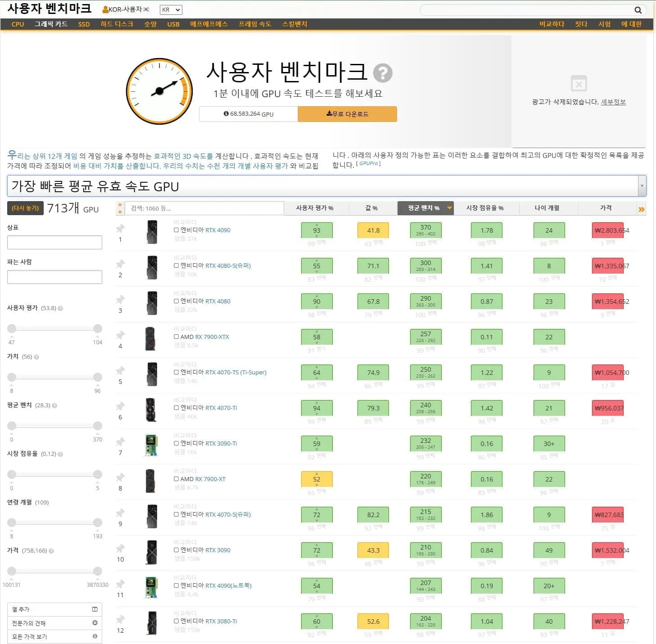The height and width of the screenshot is (644, 656).
Task: Click the magnifier search icon at top
Action: coord(638,10)
